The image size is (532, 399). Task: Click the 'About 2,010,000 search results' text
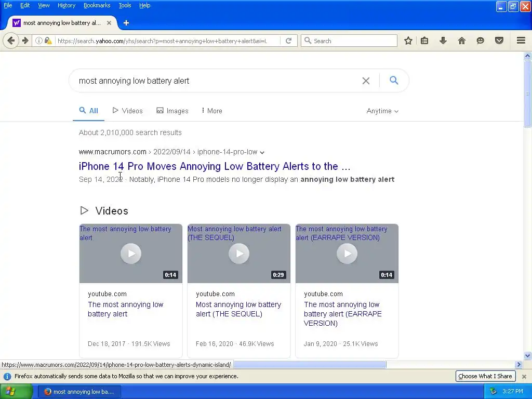click(x=130, y=132)
